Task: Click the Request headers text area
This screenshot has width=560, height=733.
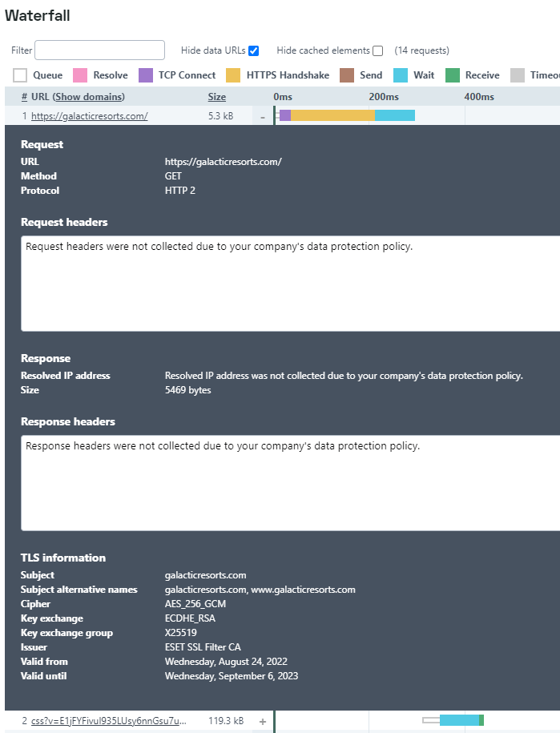Action: tap(288, 283)
